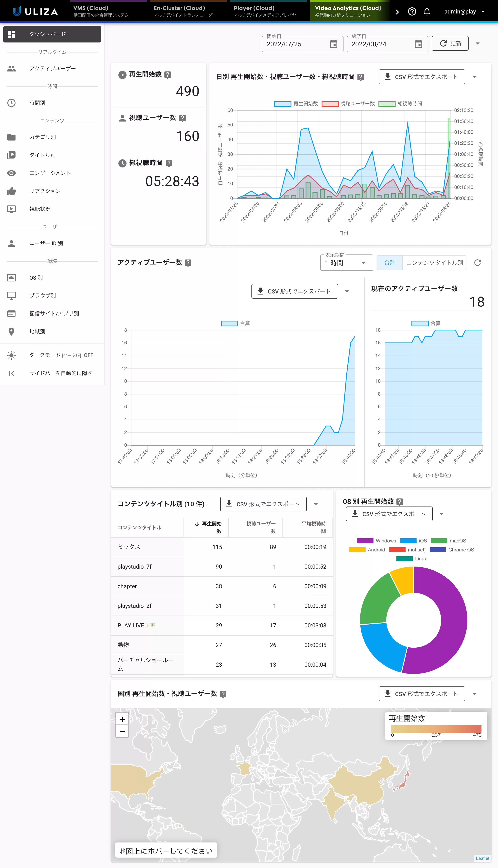
Task: Click the エンゲージメント eye icon
Action: pos(11,173)
